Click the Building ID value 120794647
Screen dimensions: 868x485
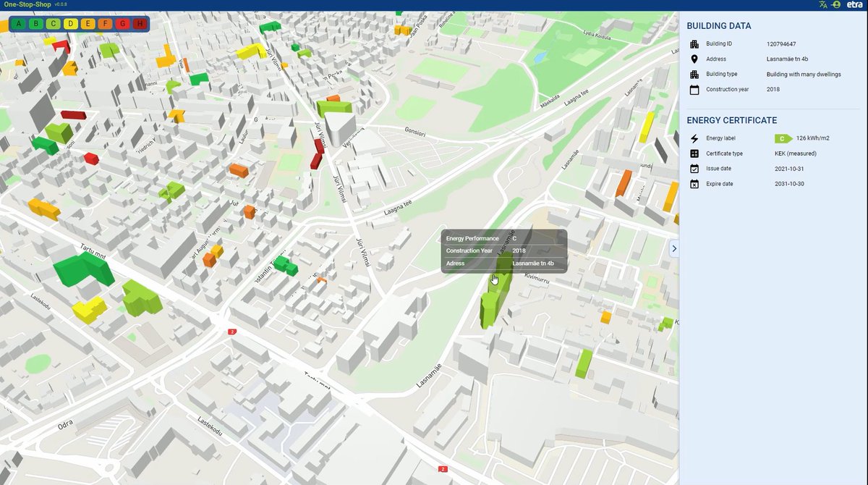781,43
